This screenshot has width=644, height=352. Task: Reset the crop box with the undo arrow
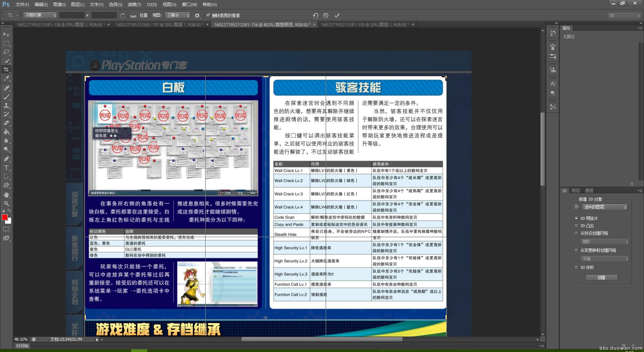tap(315, 15)
